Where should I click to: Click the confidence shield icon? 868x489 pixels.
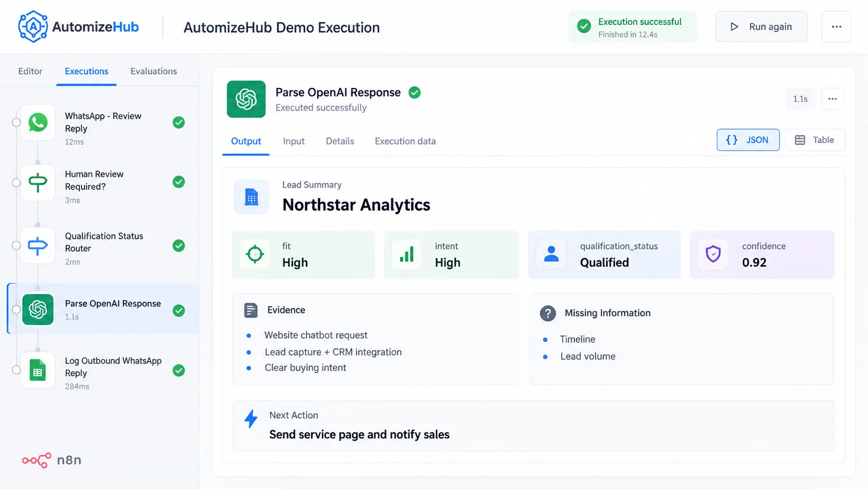coord(713,254)
